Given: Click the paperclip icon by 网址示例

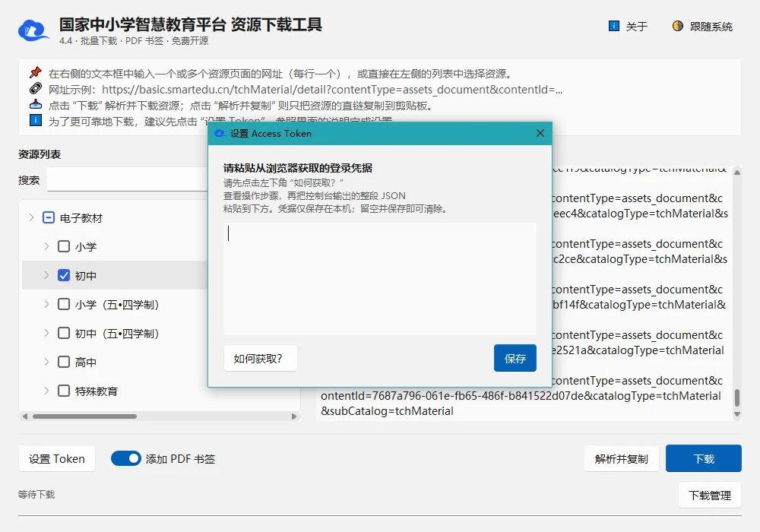Looking at the screenshot, I should click(x=36, y=89).
